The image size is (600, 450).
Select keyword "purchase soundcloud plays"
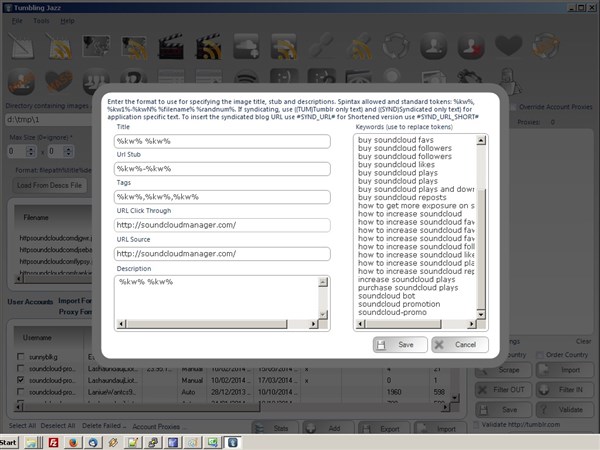[408, 288]
